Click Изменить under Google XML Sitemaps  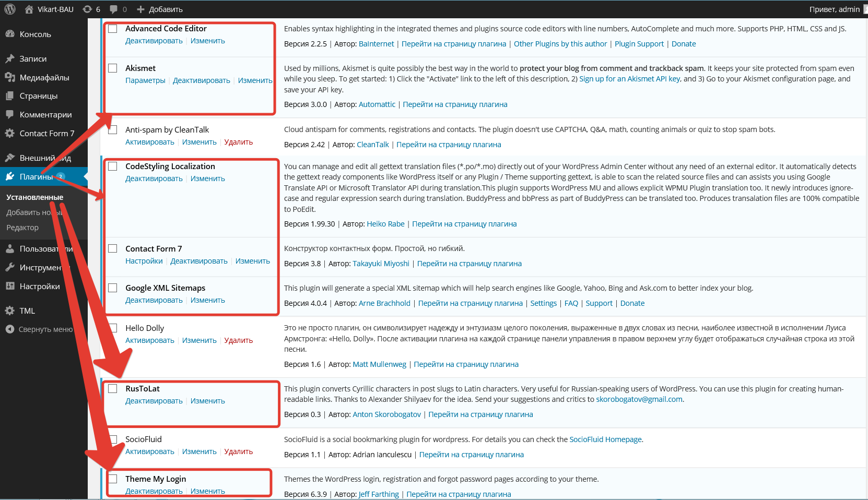click(208, 300)
